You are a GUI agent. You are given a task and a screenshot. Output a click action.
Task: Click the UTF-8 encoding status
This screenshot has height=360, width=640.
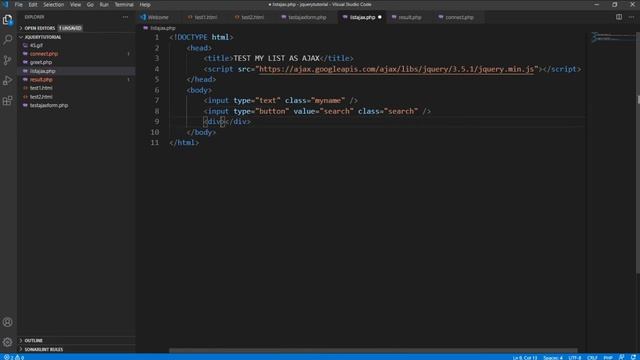click(x=575, y=358)
